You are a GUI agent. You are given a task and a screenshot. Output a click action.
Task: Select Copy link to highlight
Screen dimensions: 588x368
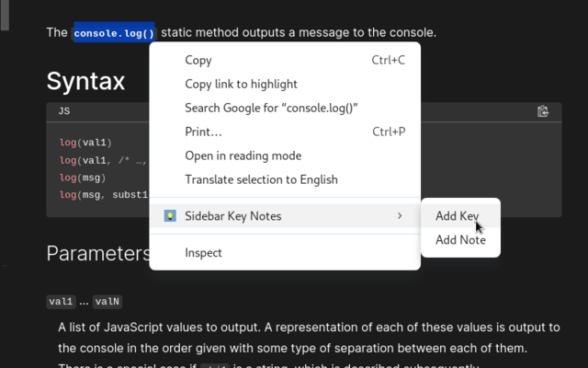click(x=285, y=84)
